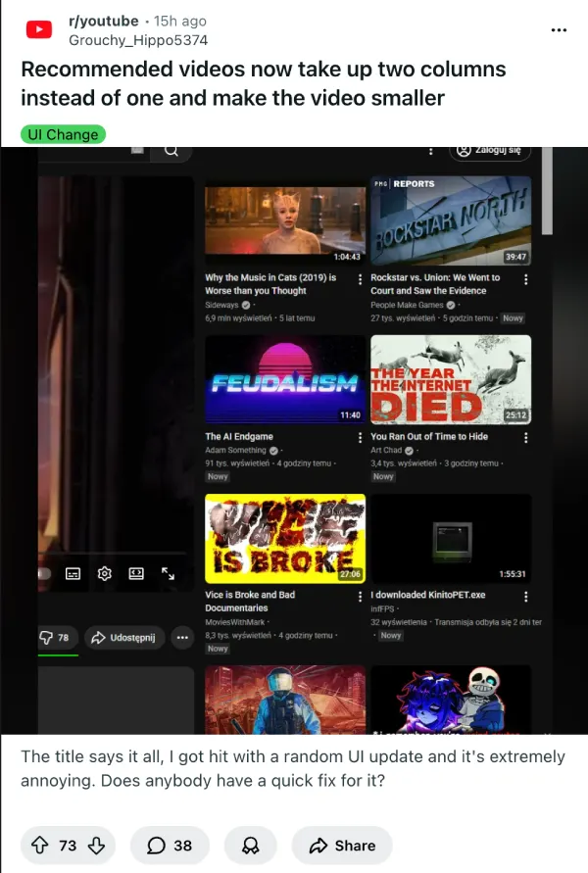Open the Feudalism thumbnail video
The height and width of the screenshot is (873, 588).
point(285,380)
